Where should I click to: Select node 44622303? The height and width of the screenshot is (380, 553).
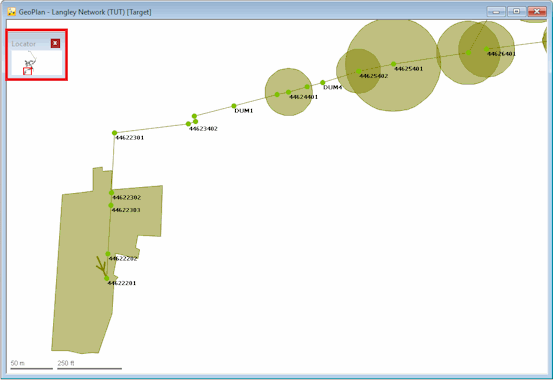click(x=111, y=205)
